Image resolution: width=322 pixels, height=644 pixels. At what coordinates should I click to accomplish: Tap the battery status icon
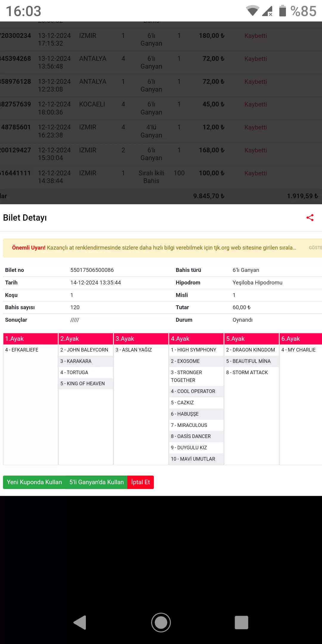pyautogui.click(x=282, y=11)
